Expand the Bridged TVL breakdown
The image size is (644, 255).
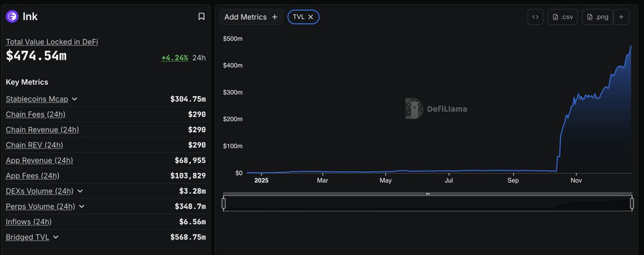click(x=56, y=237)
